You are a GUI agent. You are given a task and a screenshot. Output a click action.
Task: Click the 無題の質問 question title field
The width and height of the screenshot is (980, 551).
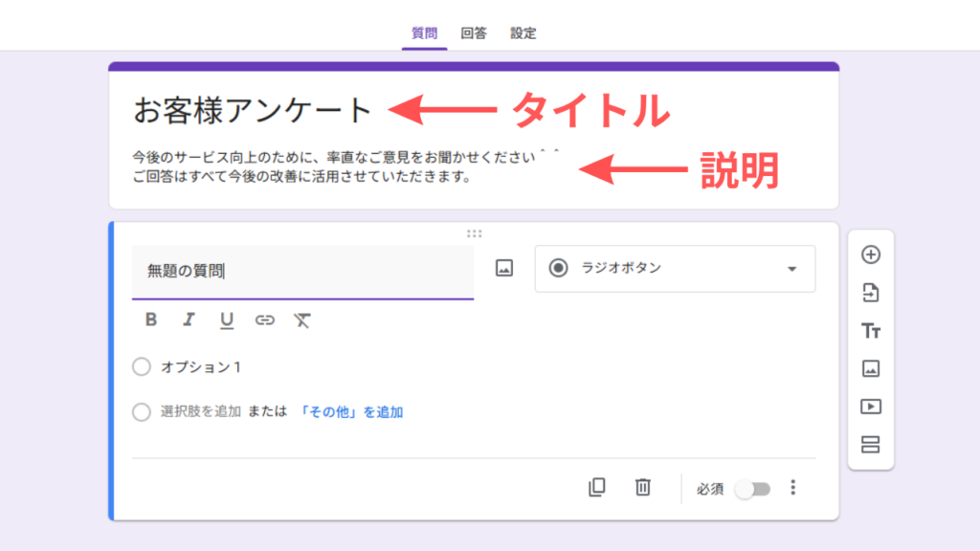[x=301, y=272]
